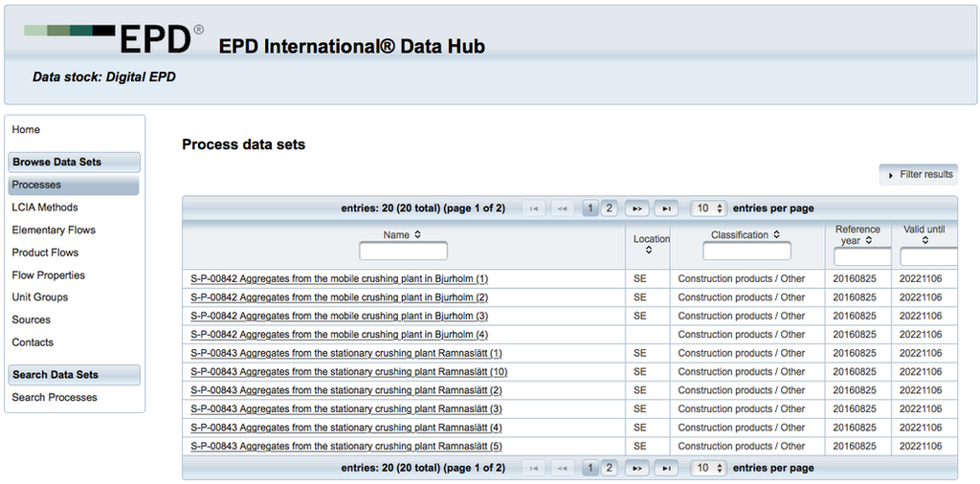Sort table by Name column arrow
980x484 pixels.
click(x=417, y=235)
